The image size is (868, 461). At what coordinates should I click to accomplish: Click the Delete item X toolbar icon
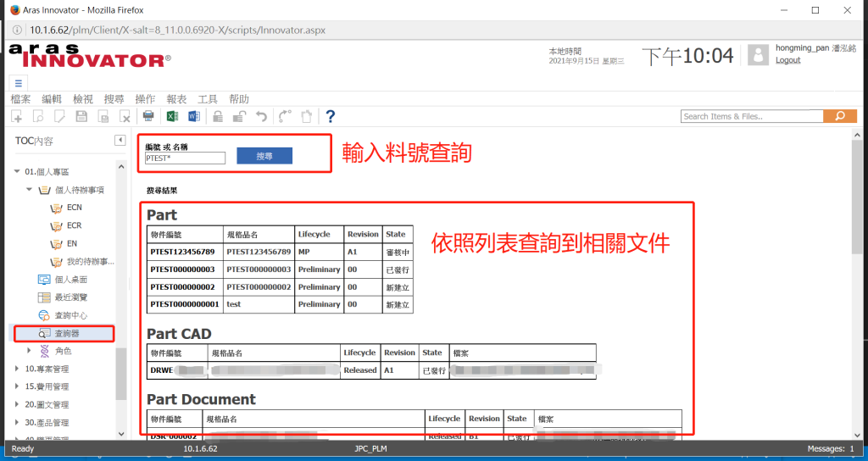[125, 116]
